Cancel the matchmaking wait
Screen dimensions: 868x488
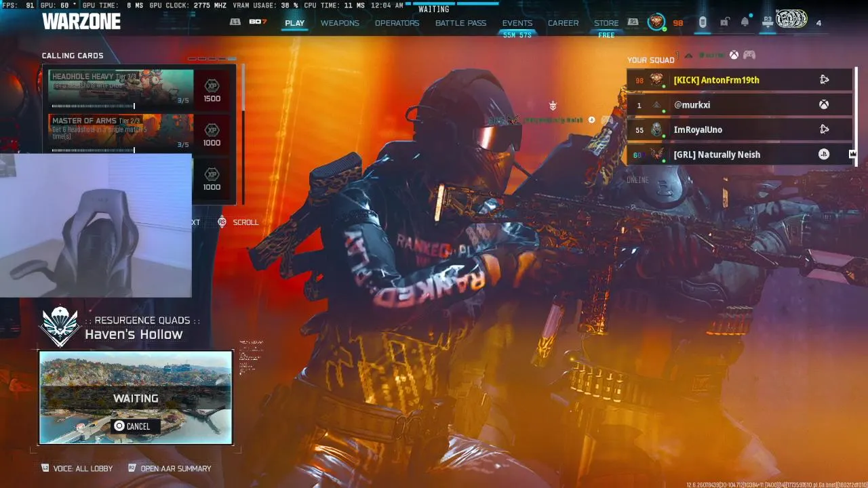[136, 426]
